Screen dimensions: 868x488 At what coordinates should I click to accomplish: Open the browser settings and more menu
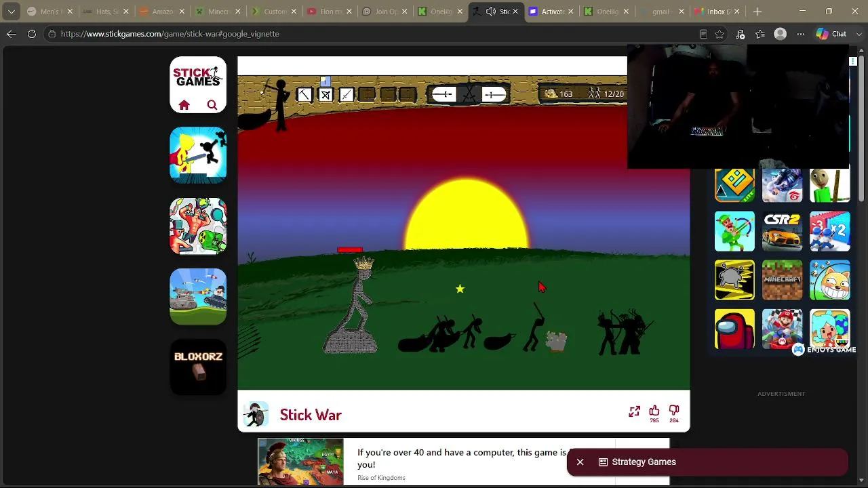point(801,34)
